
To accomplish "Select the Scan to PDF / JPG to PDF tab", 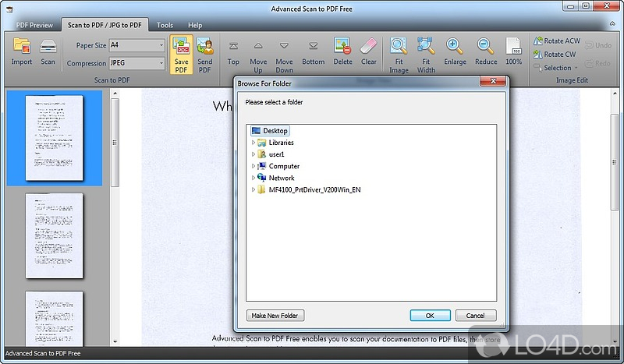I will point(105,25).
